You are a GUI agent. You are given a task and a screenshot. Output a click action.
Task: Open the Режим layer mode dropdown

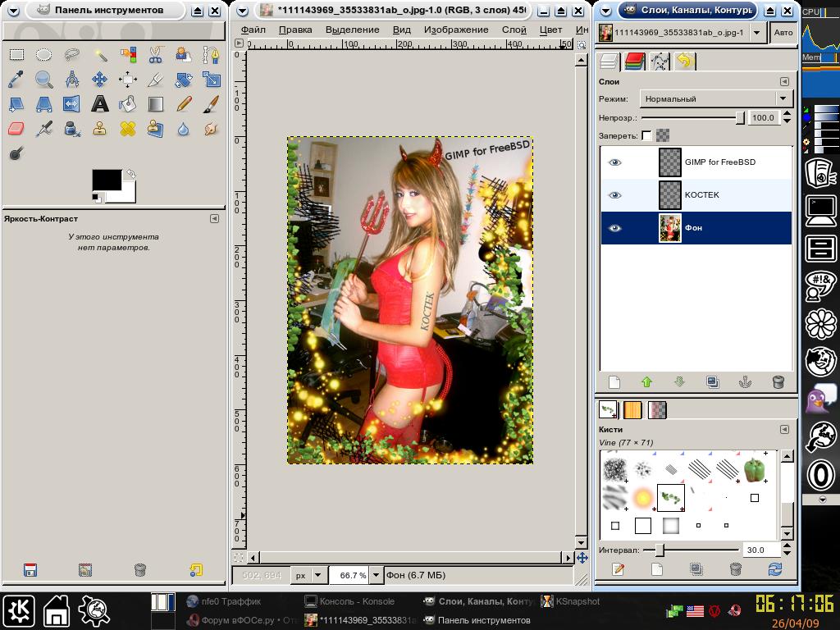click(x=715, y=98)
